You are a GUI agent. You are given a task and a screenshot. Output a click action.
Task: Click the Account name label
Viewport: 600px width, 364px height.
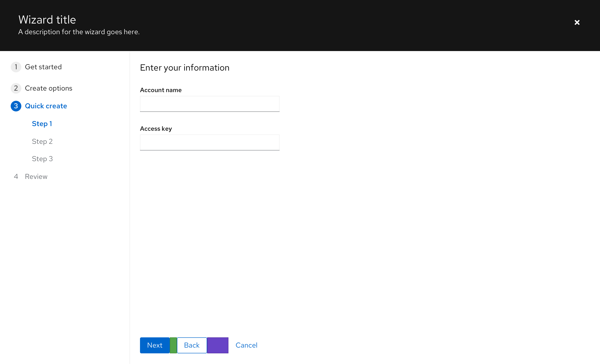click(x=161, y=90)
